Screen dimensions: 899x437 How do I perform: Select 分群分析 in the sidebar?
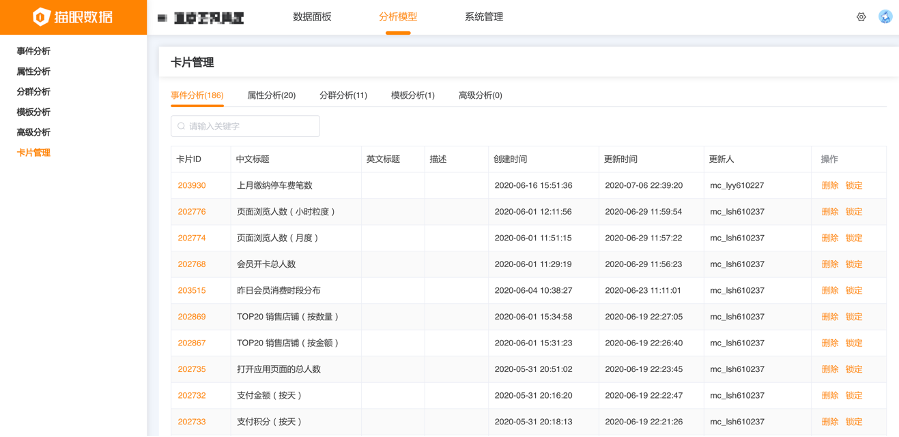pos(33,92)
